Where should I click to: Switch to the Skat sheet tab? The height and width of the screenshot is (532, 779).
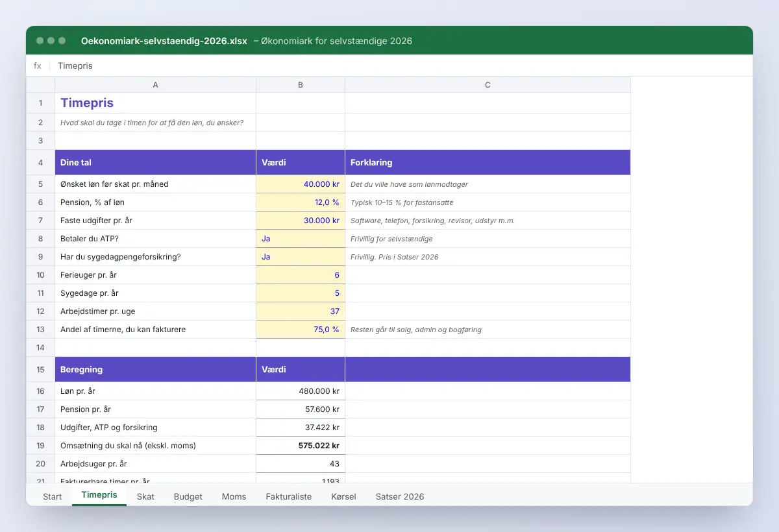pyautogui.click(x=145, y=496)
